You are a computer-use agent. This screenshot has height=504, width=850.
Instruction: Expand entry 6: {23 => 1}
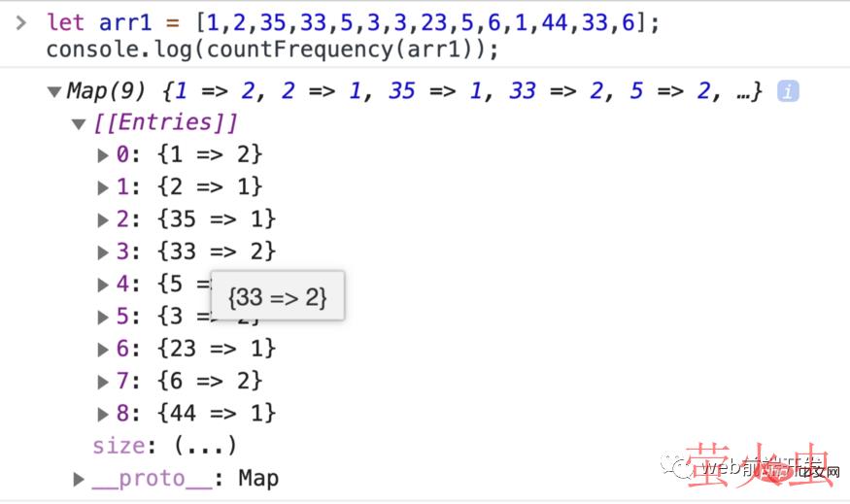click(102, 350)
